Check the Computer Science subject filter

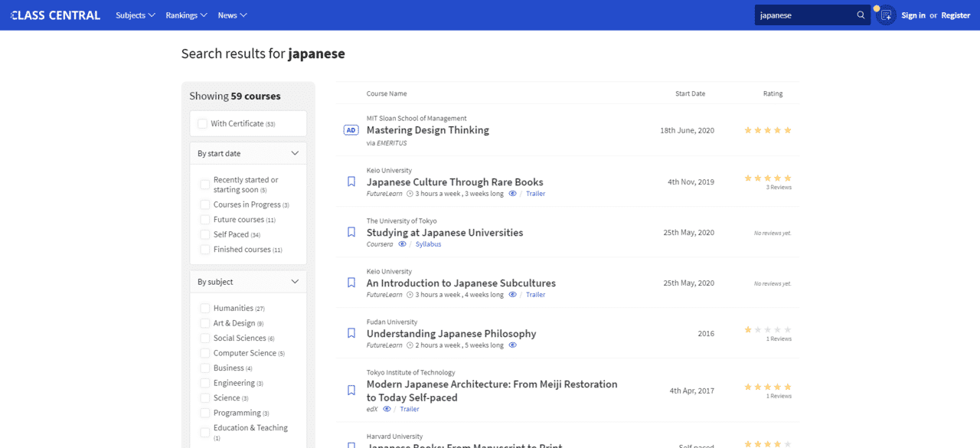click(x=205, y=353)
